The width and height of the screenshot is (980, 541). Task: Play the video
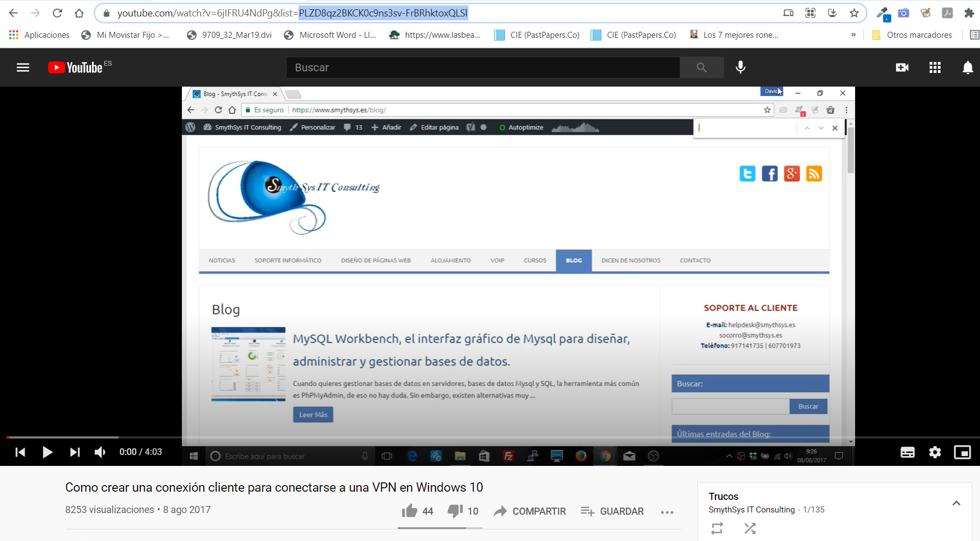(x=47, y=452)
